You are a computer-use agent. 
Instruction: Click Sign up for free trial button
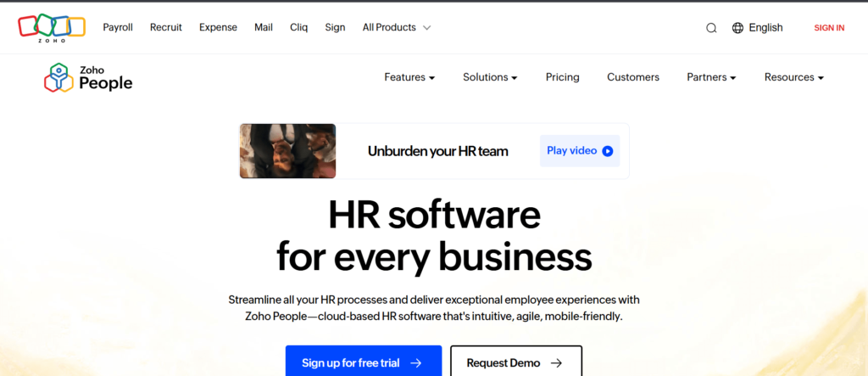pos(364,361)
